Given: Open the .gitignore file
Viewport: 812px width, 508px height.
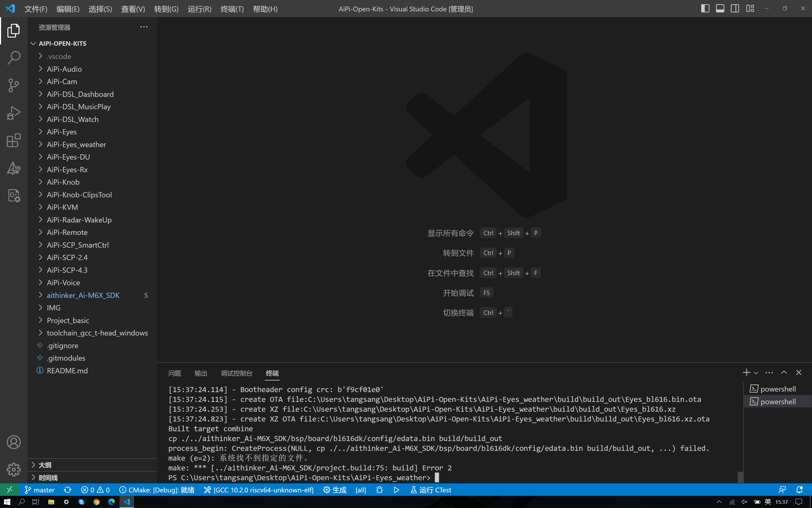Looking at the screenshot, I should 92,345.
